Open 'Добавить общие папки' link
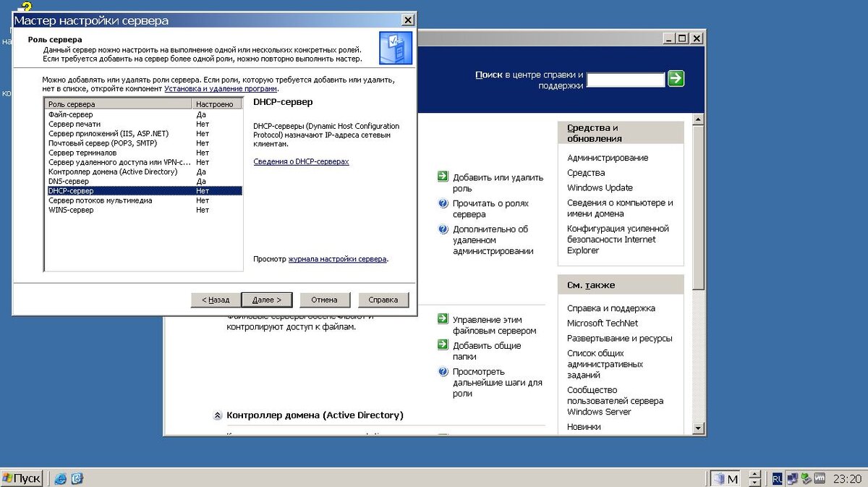 click(x=487, y=351)
